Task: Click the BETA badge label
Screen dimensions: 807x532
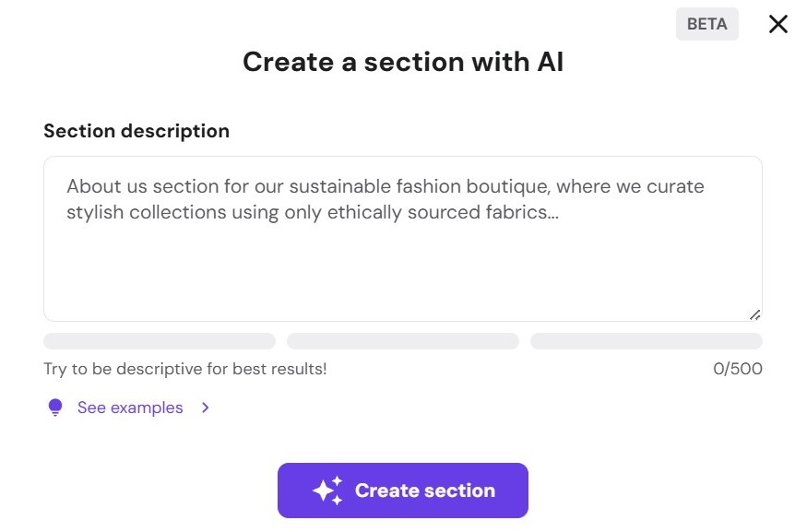Action: (706, 23)
